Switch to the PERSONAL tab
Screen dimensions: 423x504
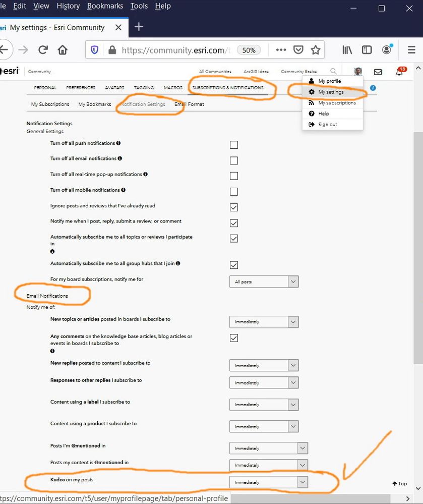pos(45,88)
